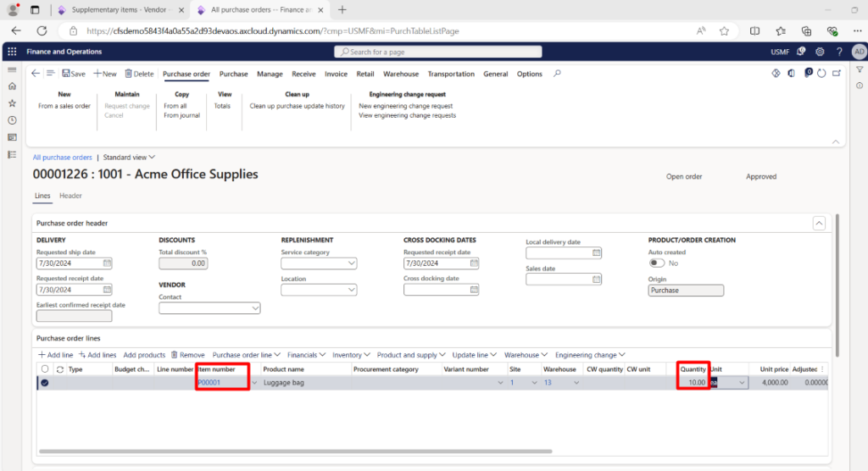
Task: Toggle selection of the P00001 line
Action: point(45,382)
